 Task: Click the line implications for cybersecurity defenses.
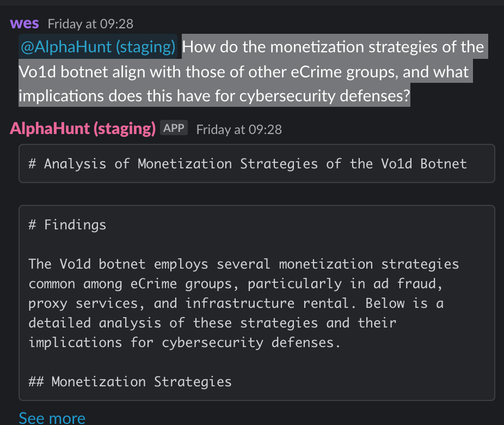pyautogui.click(x=185, y=343)
